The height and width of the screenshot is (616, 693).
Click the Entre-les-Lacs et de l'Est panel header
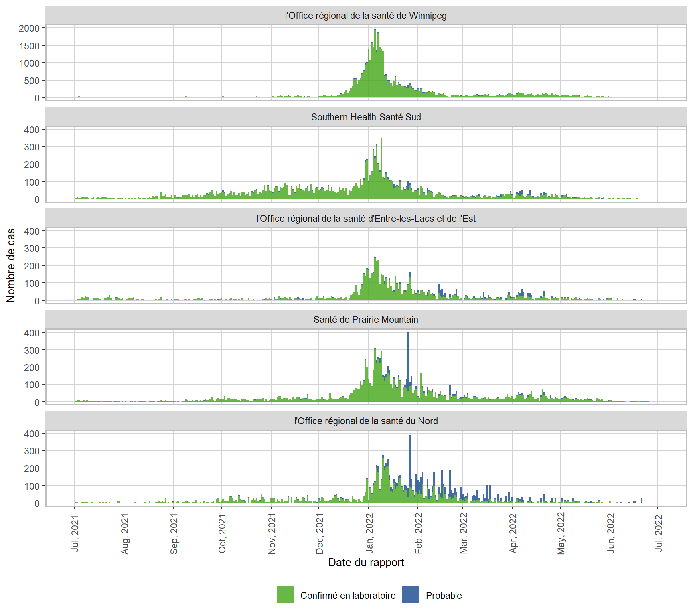[366, 219]
